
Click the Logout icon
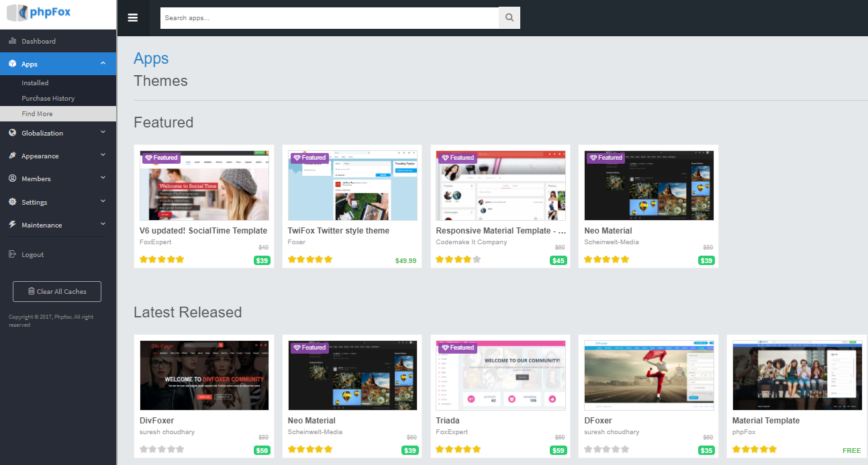tap(12, 254)
